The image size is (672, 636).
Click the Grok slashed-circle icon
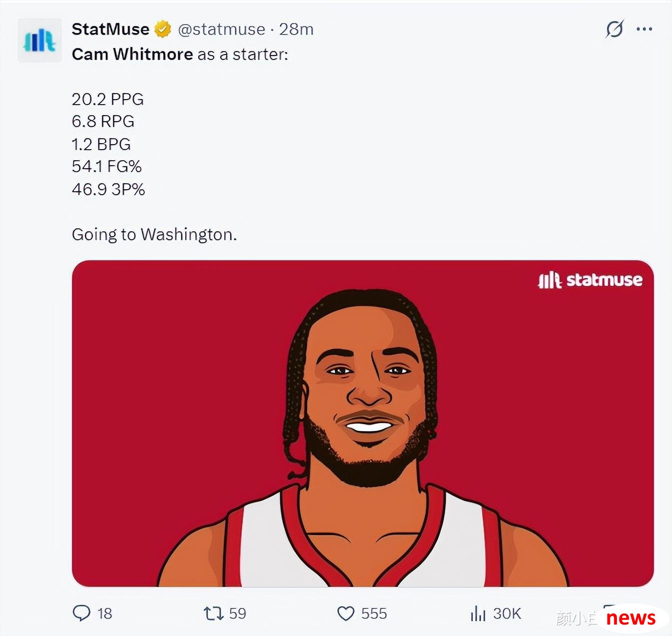click(x=614, y=29)
